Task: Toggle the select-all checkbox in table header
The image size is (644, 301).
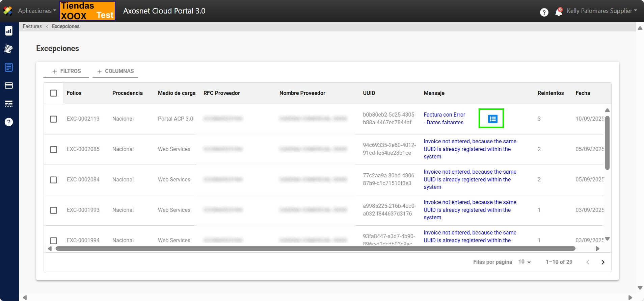Action: [x=53, y=93]
